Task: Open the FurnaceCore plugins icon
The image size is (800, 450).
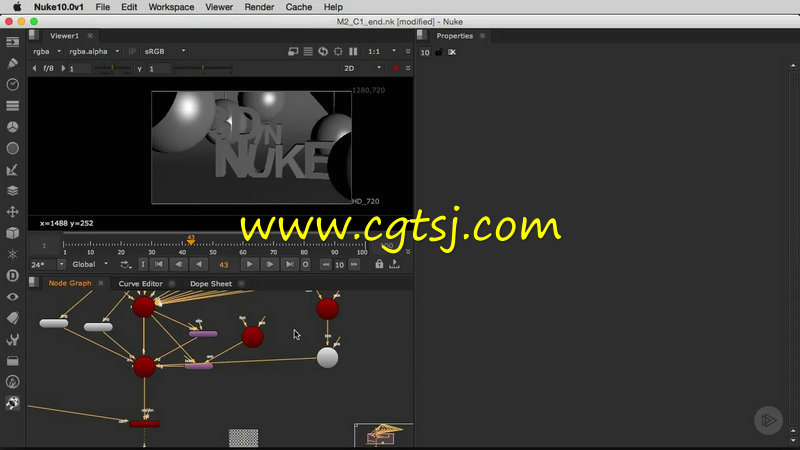Action: point(13,382)
